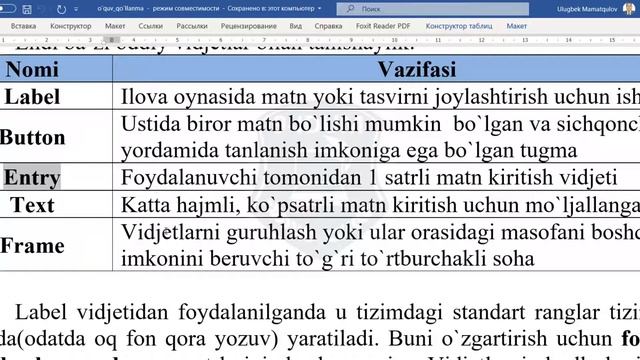The image size is (640, 360).
Task: Expand the saved-location dropdown by the title
Action: 320,9
